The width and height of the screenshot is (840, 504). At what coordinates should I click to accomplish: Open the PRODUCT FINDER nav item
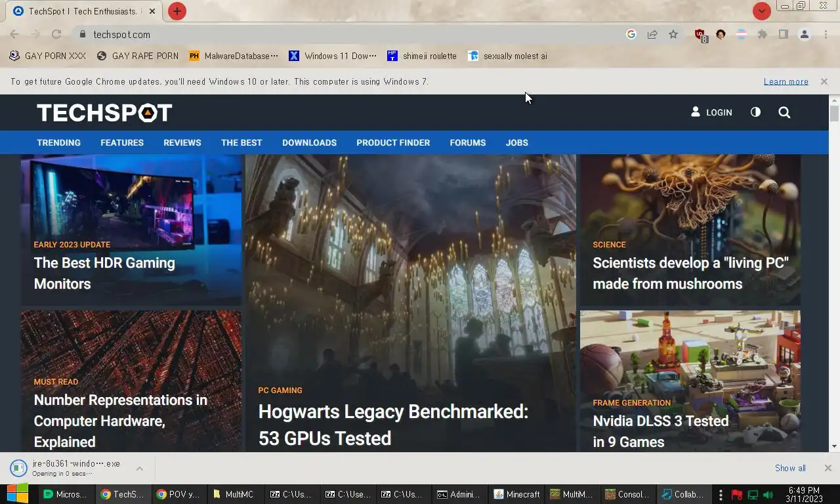click(x=393, y=142)
